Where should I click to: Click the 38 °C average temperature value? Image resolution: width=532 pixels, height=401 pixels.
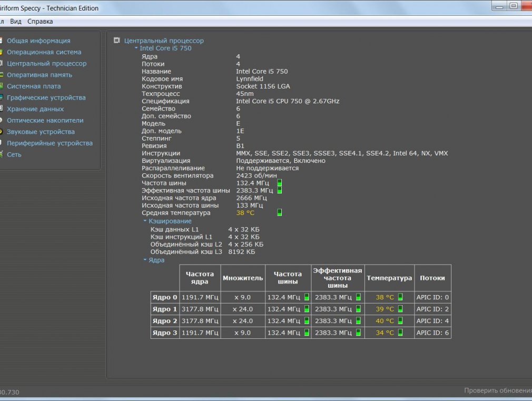[x=245, y=213]
